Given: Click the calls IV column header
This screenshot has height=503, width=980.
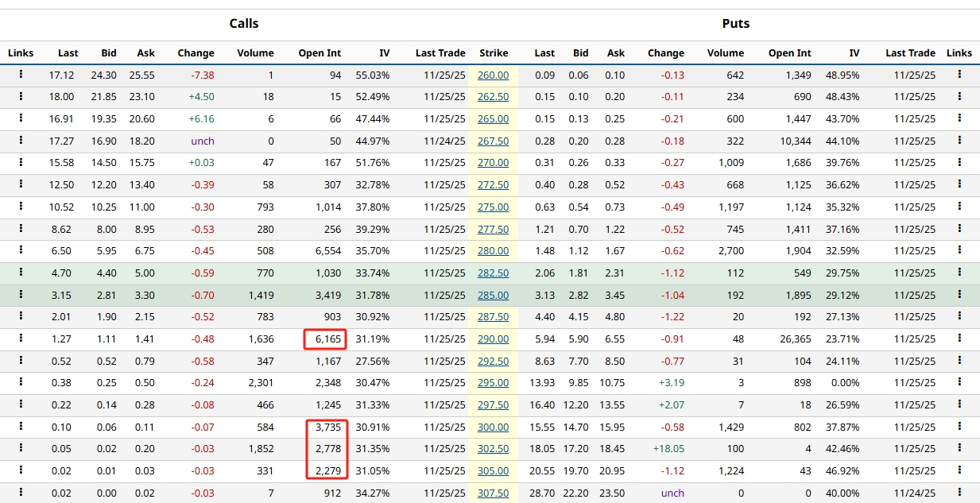Looking at the screenshot, I should (x=384, y=53).
